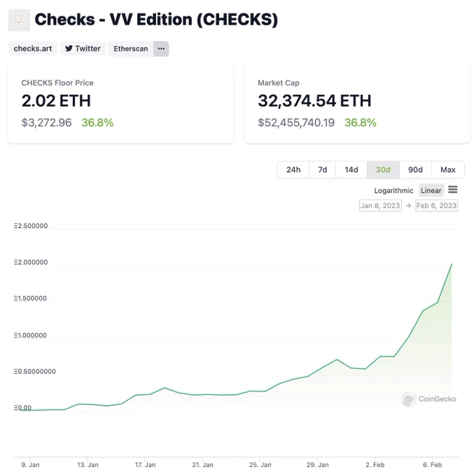Edit the Jan 8, 2023 start date

[x=380, y=206]
